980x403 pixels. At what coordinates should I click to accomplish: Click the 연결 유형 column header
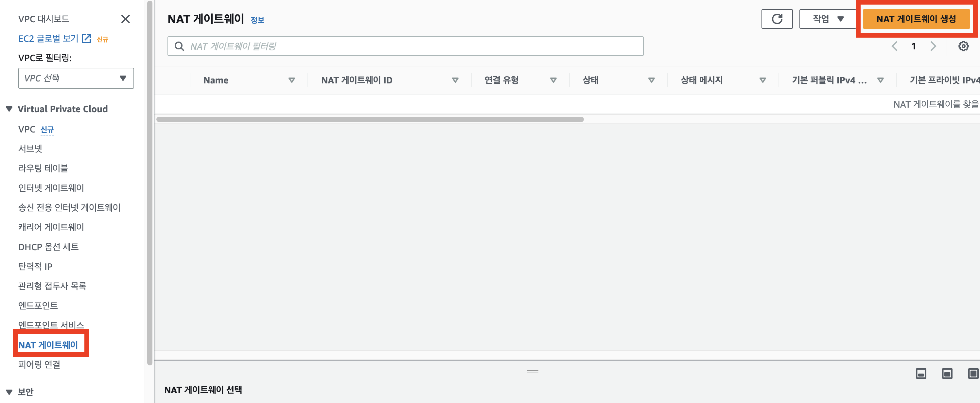coord(501,80)
